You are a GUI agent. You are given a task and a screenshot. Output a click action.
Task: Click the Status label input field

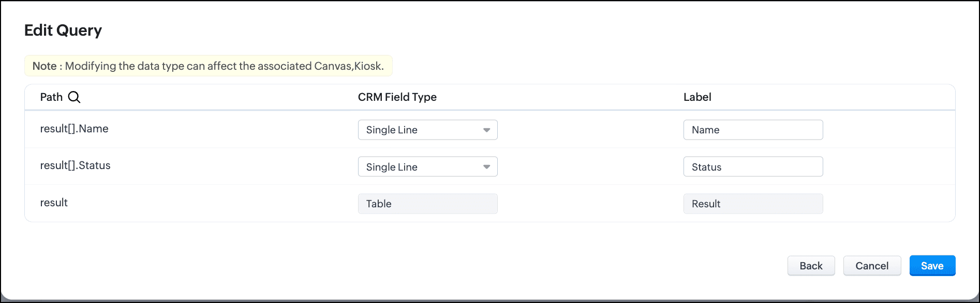tap(753, 167)
